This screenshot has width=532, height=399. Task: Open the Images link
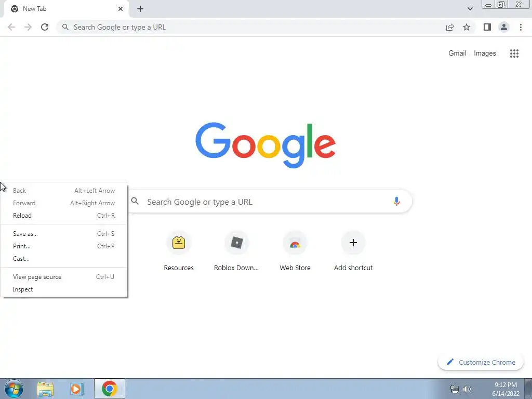click(x=485, y=54)
